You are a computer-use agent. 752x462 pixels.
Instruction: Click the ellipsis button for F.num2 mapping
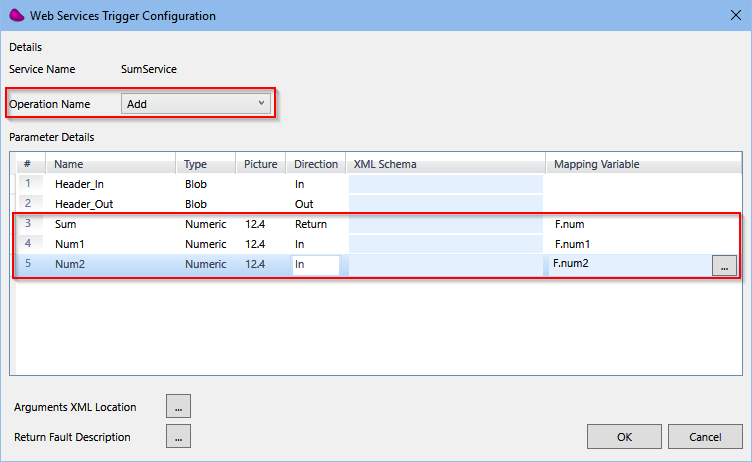point(725,265)
